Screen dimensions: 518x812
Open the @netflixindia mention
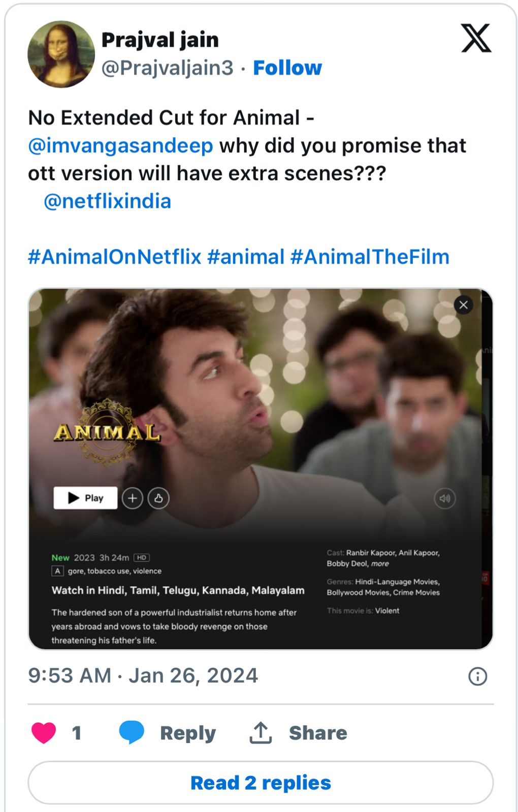click(x=107, y=201)
